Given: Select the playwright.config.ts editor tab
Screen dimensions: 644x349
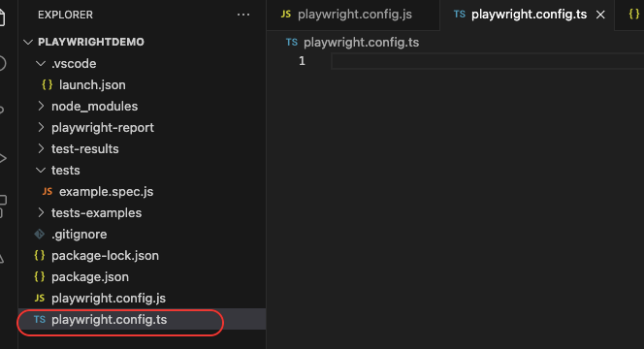Looking at the screenshot, I should tap(521, 15).
